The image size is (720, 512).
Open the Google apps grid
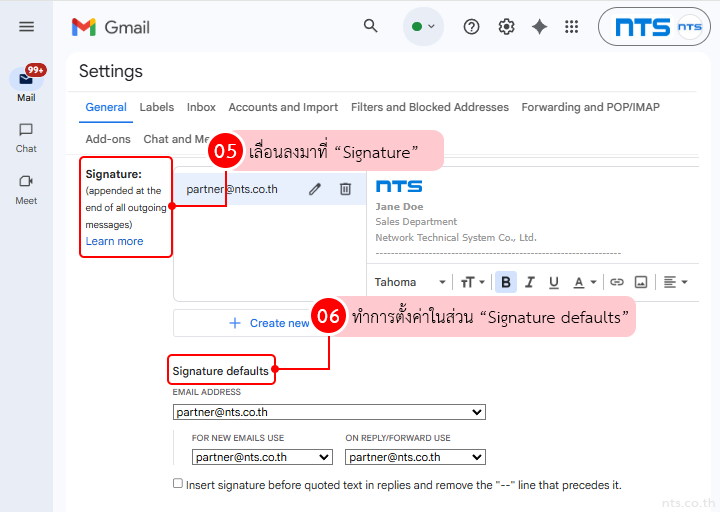pyautogui.click(x=571, y=27)
